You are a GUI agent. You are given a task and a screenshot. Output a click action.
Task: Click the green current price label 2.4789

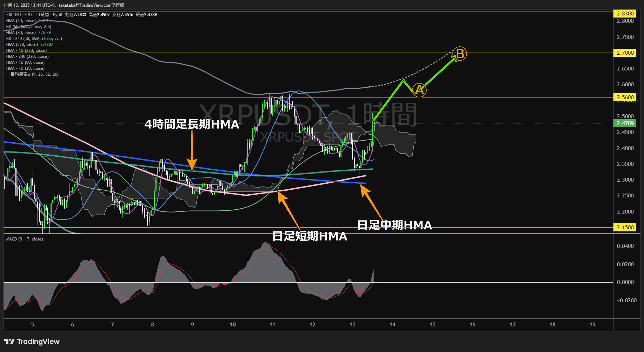625,123
